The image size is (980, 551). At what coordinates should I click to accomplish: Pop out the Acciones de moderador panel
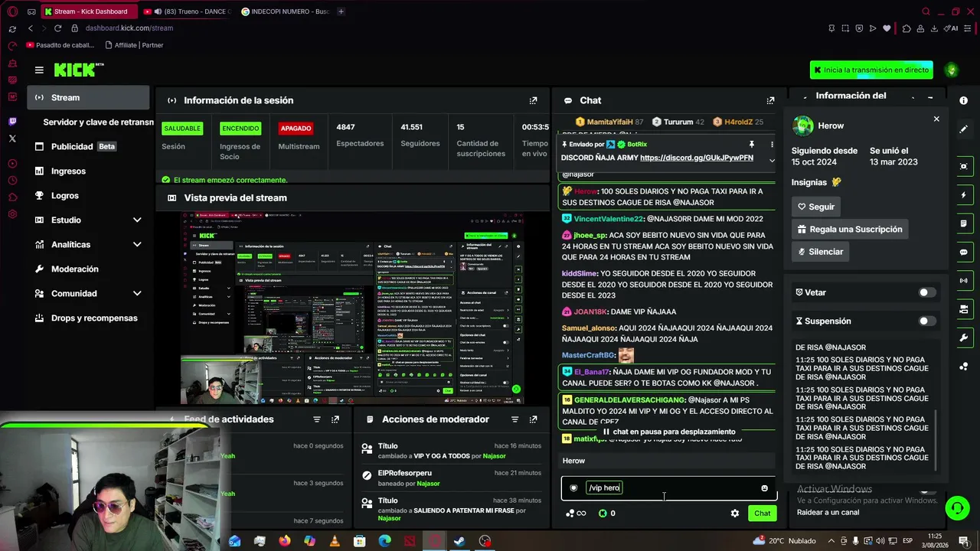point(533,419)
